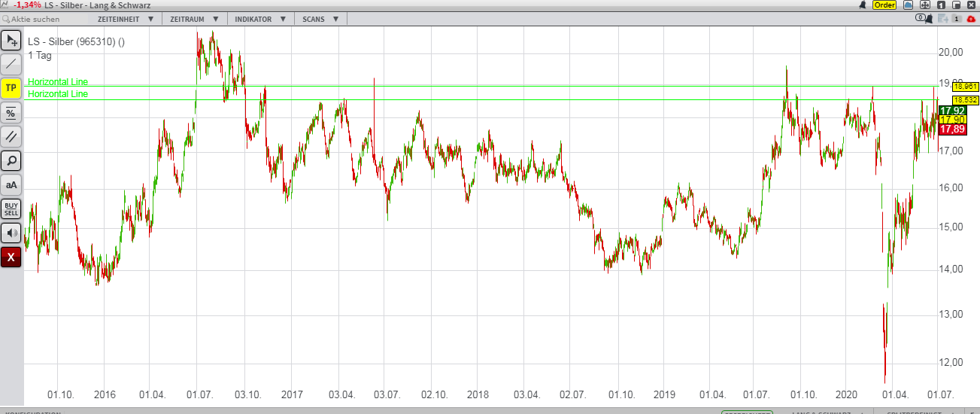The width and height of the screenshot is (980, 414).
Task: Click the grey number 1 layout icon
Action: [x=957, y=18]
